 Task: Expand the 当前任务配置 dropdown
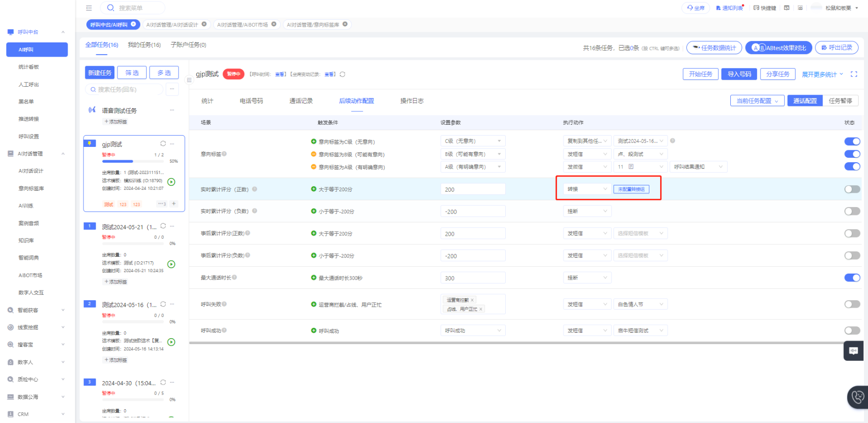click(x=757, y=101)
